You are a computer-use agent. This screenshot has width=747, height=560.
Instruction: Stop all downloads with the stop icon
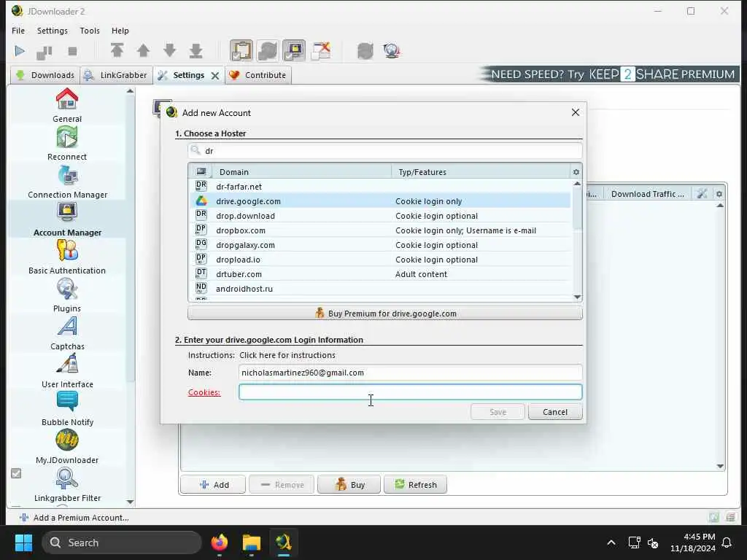(x=72, y=51)
